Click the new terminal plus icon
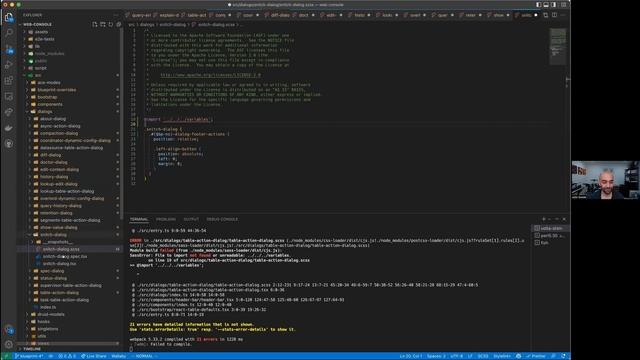Screen dimensions: 640x360 point(544,219)
